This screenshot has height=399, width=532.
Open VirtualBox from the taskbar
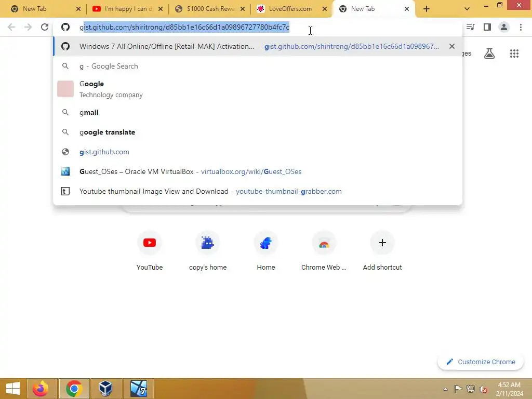(105, 389)
